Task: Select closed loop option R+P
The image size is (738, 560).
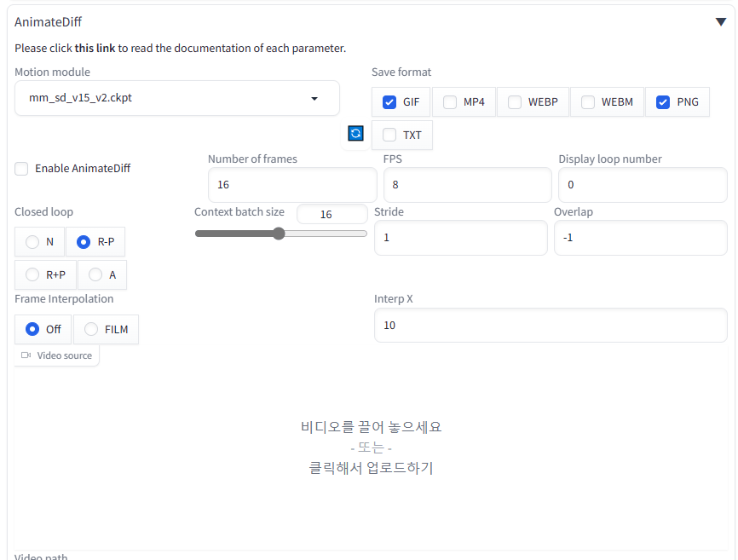Action: pos(32,274)
